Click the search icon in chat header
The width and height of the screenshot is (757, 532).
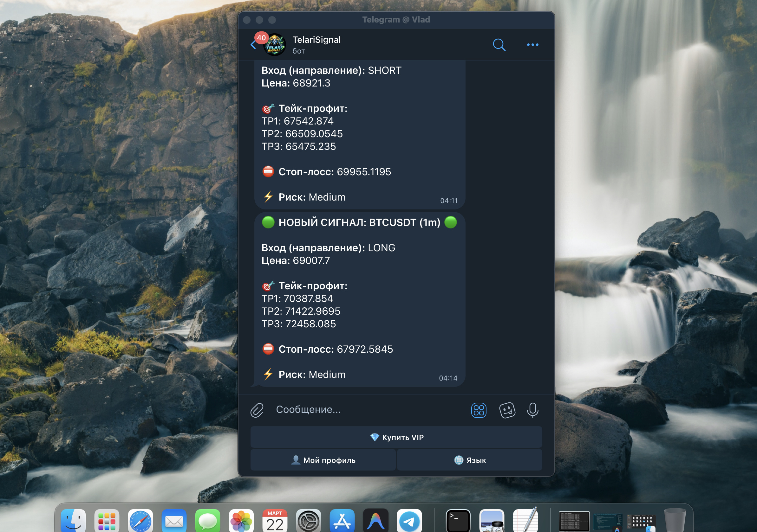(499, 44)
